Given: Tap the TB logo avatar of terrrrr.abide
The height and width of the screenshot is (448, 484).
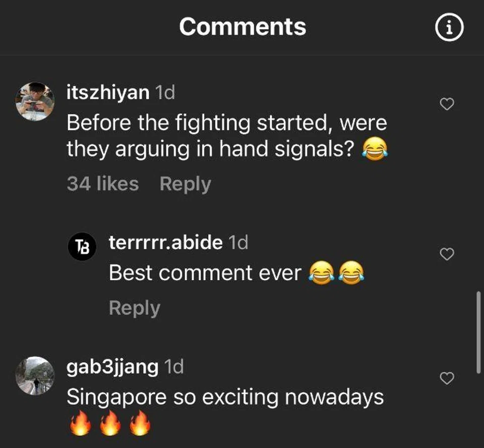Looking at the screenshot, I should tap(82, 247).
